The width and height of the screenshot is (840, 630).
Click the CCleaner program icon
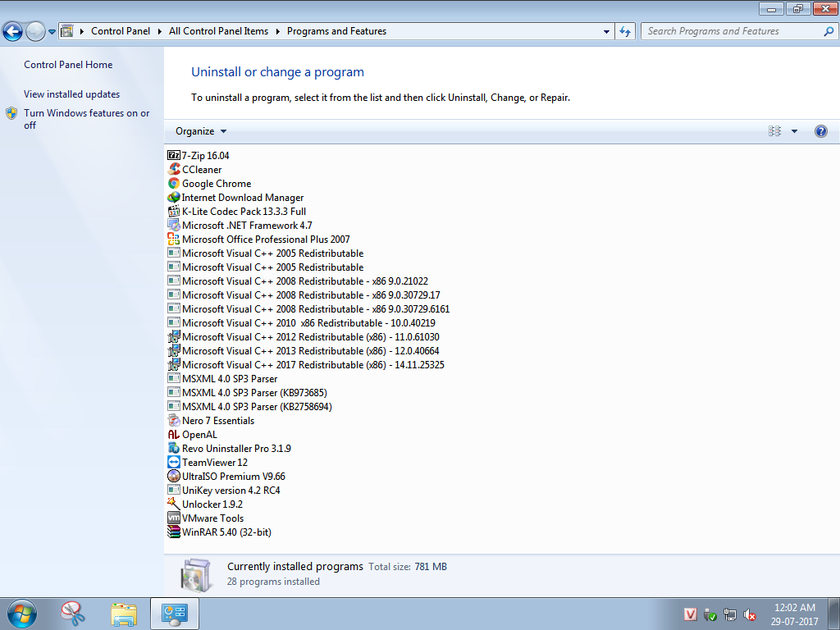pos(174,169)
